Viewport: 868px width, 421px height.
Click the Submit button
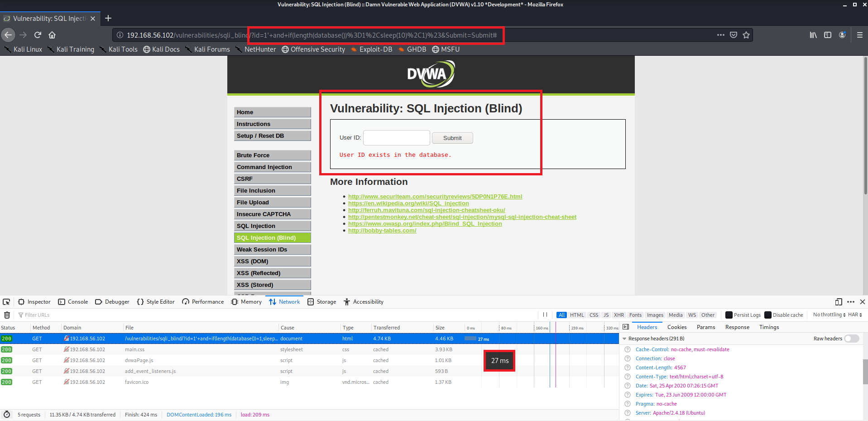pos(452,138)
